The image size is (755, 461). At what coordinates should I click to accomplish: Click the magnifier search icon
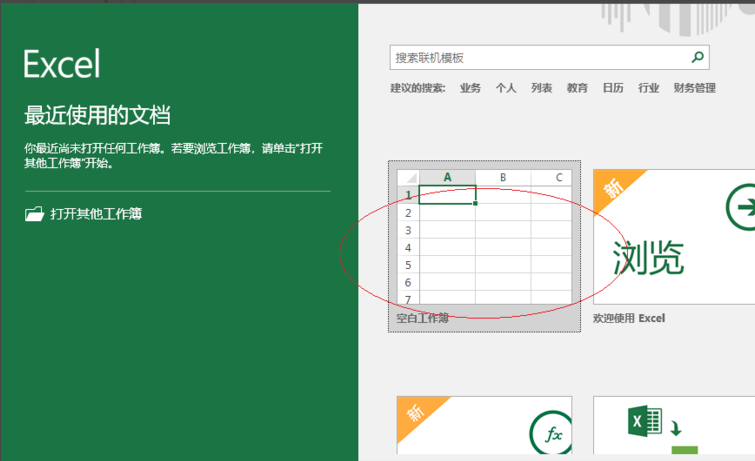coord(697,57)
